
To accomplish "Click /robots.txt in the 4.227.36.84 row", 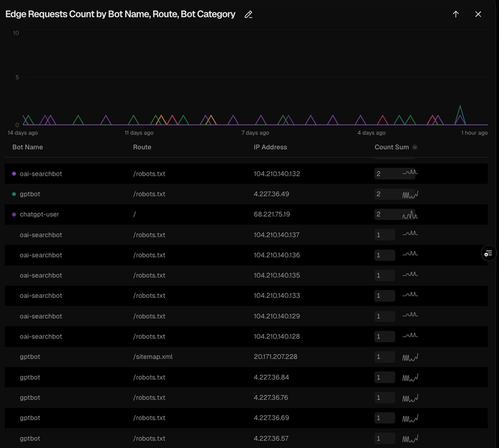I will (149, 377).
